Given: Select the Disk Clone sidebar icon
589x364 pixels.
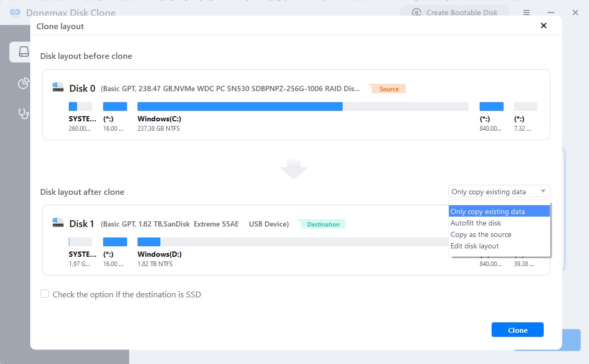Looking at the screenshot, I should click(23, 52).
